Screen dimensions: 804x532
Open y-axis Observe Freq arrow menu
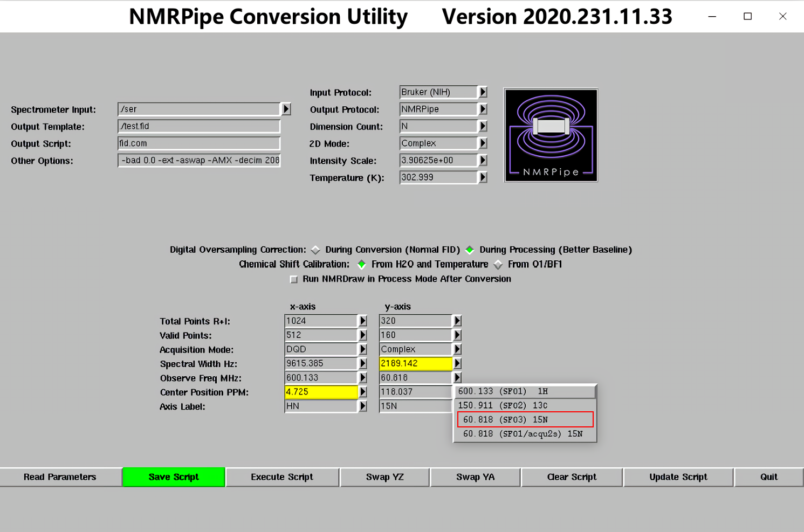tap(457, 378)
